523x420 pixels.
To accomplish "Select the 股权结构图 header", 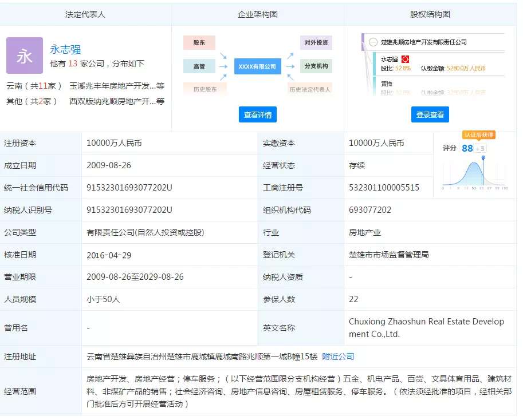I will click(x=430, y=14).
